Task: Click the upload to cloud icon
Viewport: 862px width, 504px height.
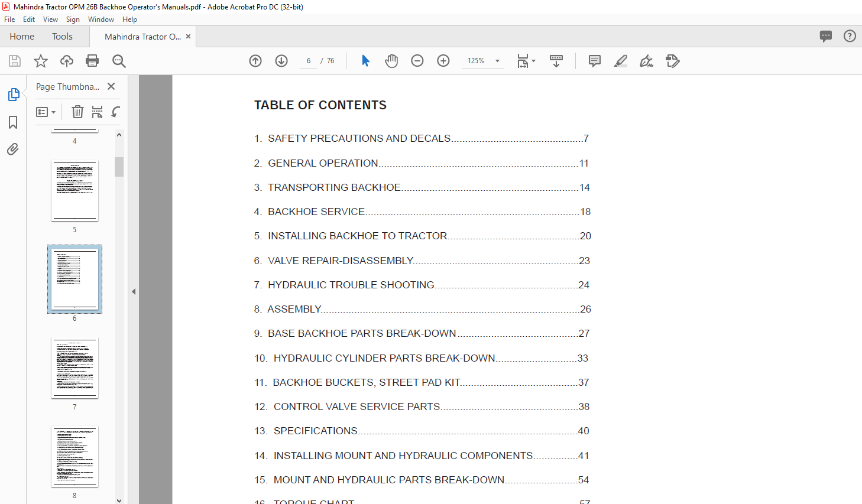Action: pyautogui.click(x=67, y=61)
